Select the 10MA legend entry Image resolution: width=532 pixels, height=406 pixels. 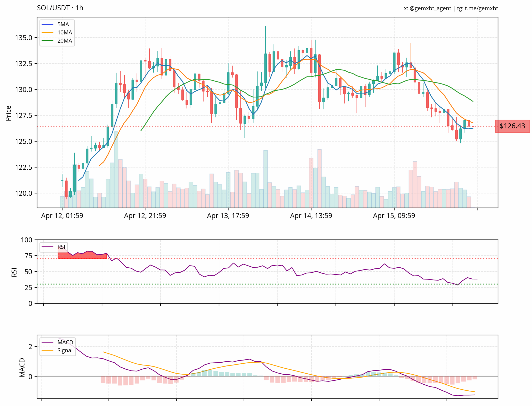(x=57, y=32)
